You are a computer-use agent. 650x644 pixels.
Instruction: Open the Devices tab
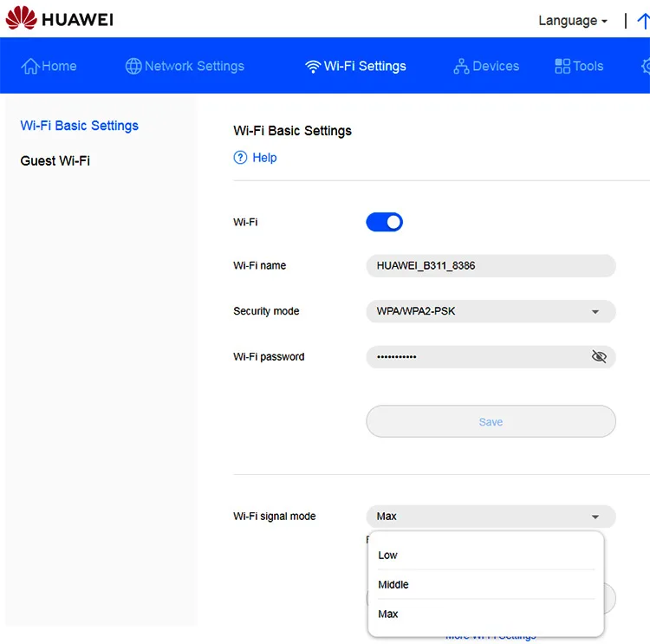[x=486, y=66]
